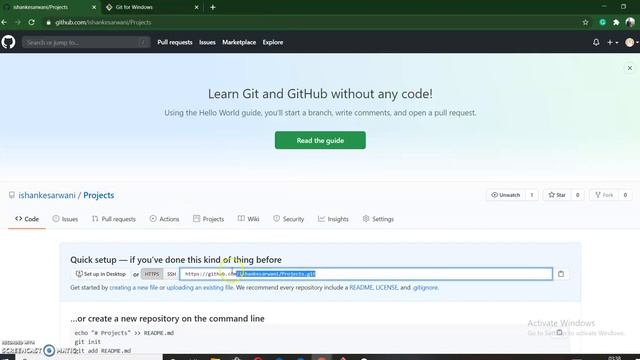640x360 pixels.
Task: Select the Wiki tab
Action: click(x=249, y=219)
